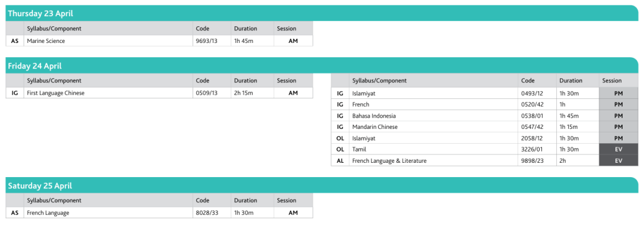Click the PM session in the French row
Viewport: 644px width, 232px height.
point(618,105)
